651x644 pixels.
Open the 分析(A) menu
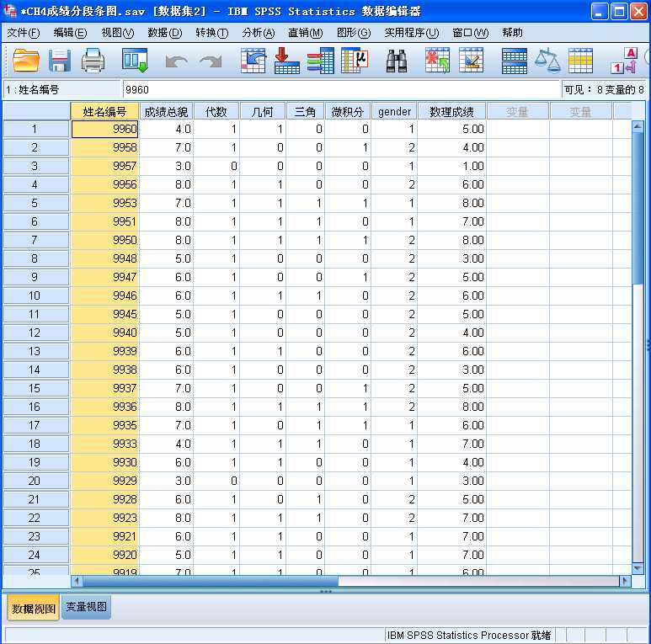point(259,33)
